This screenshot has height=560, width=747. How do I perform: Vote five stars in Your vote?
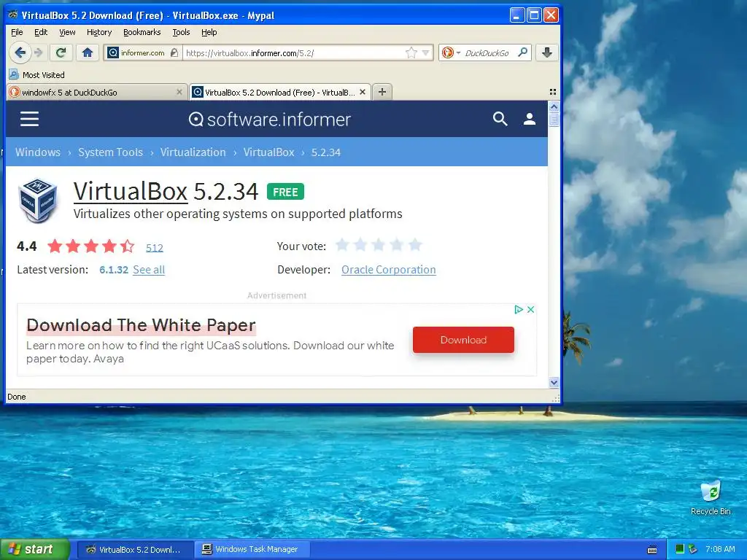tap(415, 245)
